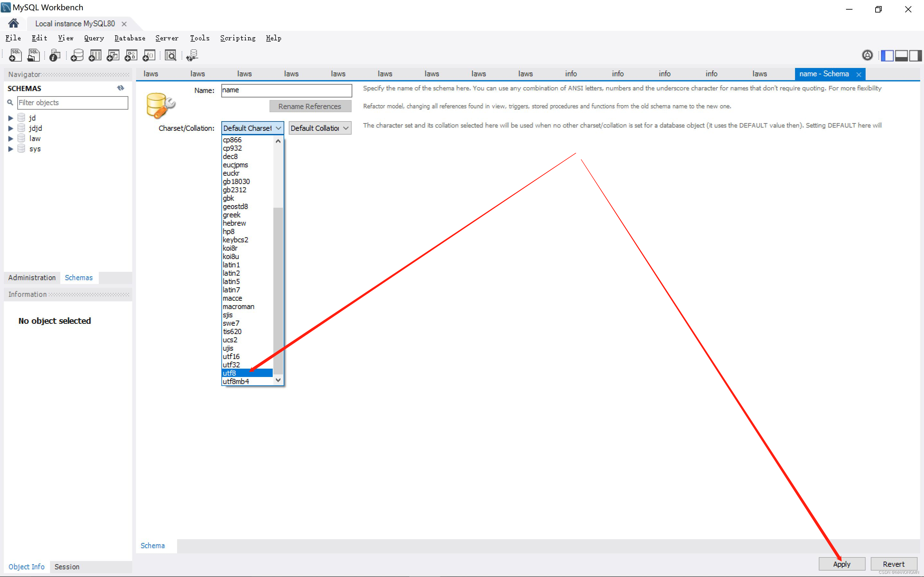Create a new view in the active schema

point(112,55)
